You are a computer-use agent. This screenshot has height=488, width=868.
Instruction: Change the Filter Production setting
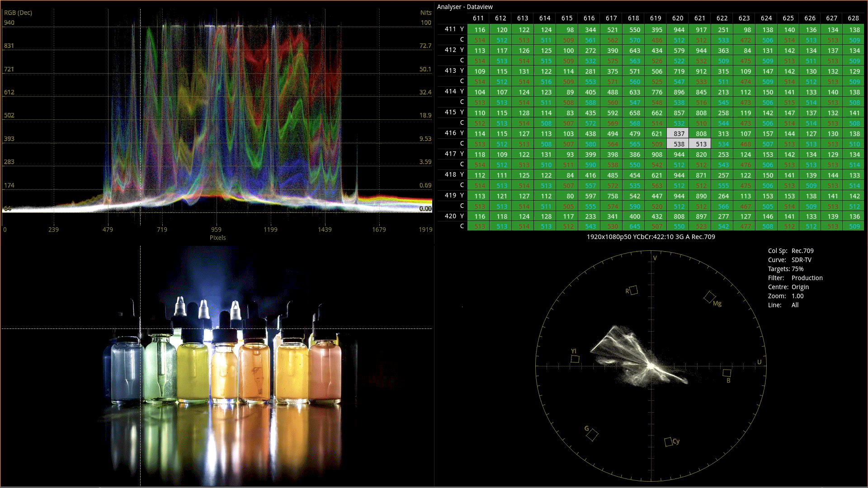click(x=807, y=278)
